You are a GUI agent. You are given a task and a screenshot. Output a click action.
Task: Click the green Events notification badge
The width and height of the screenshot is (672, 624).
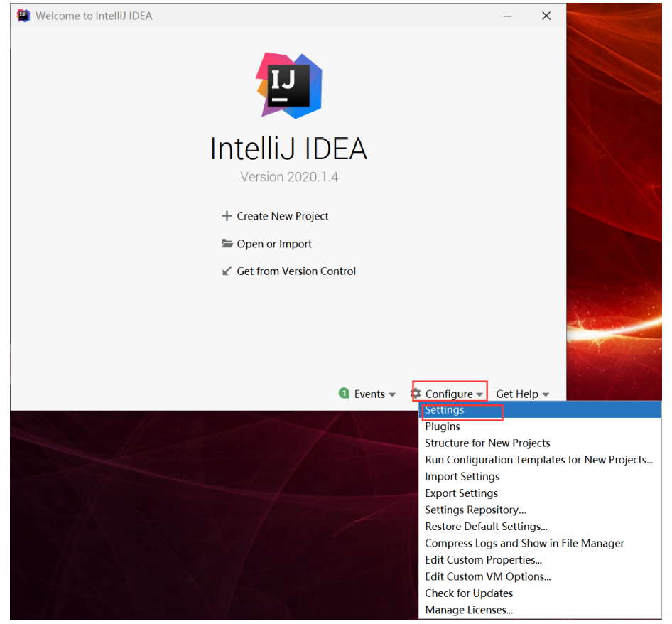pyautogui.click(x=344, y=393)
